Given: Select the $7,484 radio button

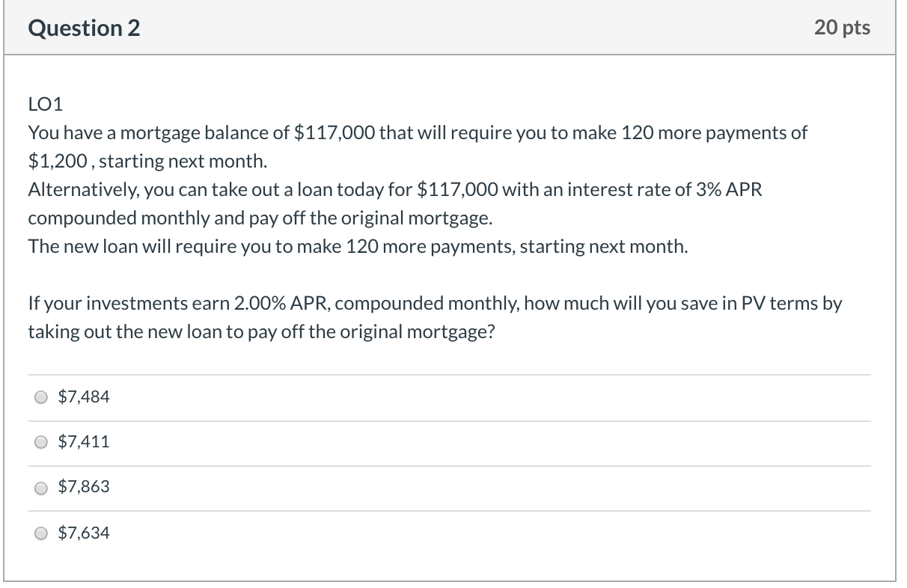Looking at the screenshot, I should 41,397.
